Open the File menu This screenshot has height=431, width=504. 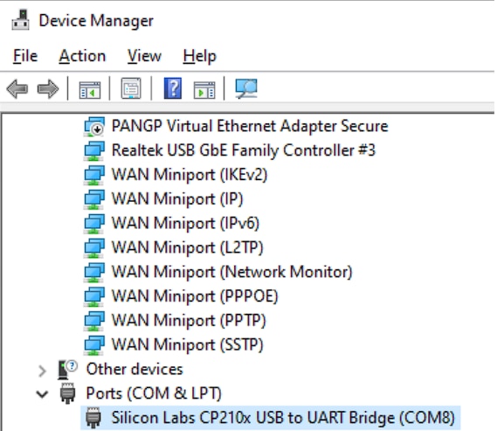click(x=25, y=56)
